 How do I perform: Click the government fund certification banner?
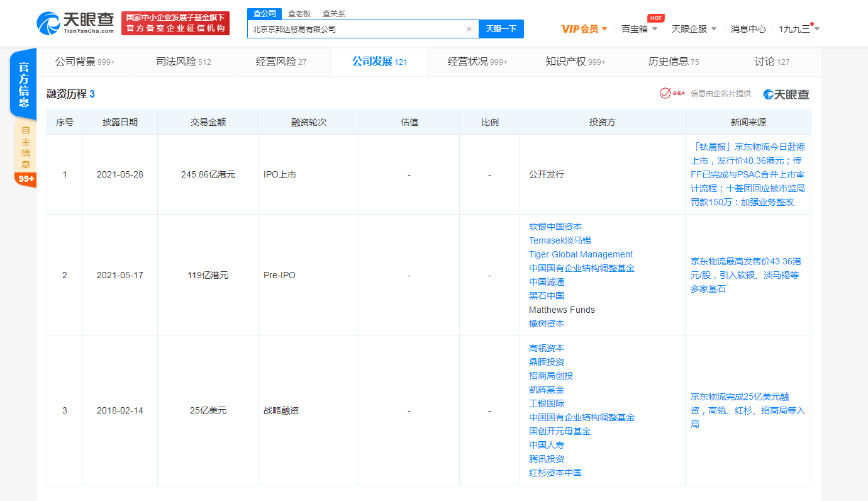pos(175,23)
